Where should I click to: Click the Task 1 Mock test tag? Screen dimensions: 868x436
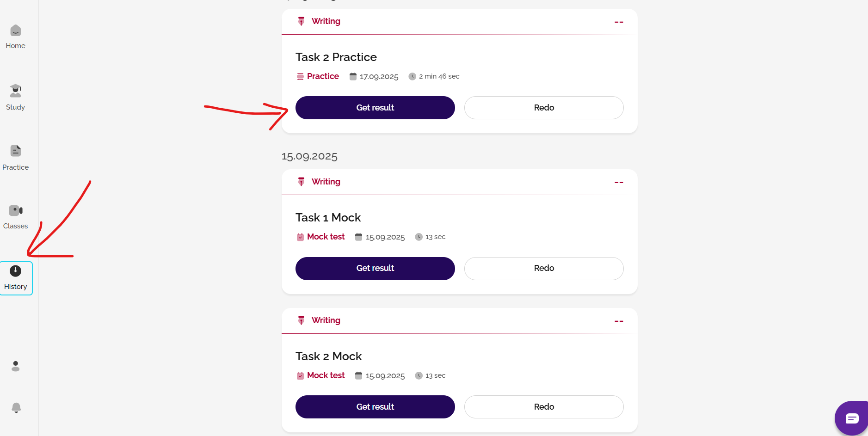point(326,237)
